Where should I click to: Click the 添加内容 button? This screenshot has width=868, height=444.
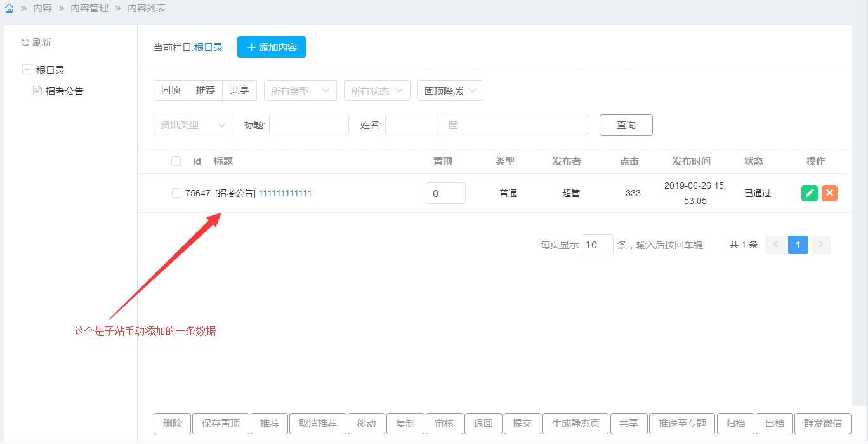(272, 47)
